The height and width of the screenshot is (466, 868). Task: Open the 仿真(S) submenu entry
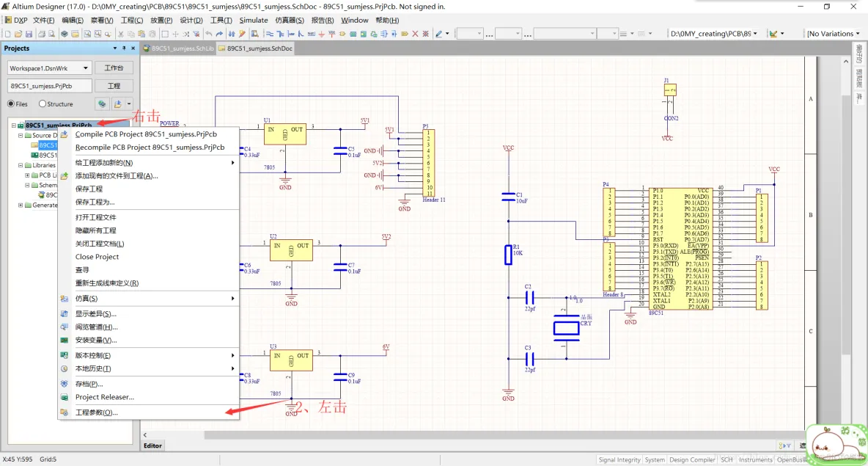(148, 298)
